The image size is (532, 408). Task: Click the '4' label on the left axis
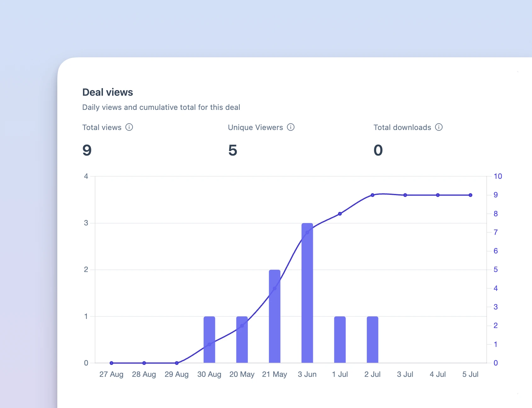point(86,176)
